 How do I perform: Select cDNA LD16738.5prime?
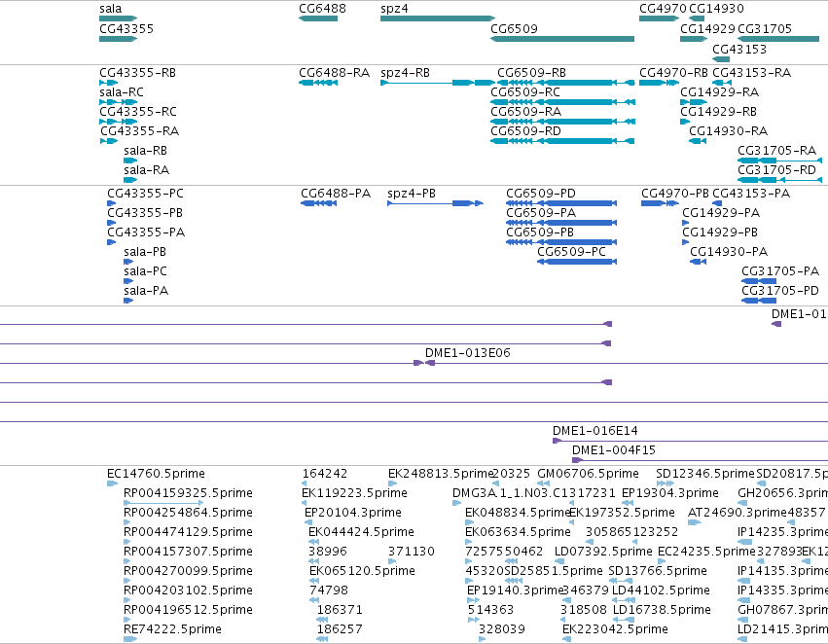coord(661,610)
